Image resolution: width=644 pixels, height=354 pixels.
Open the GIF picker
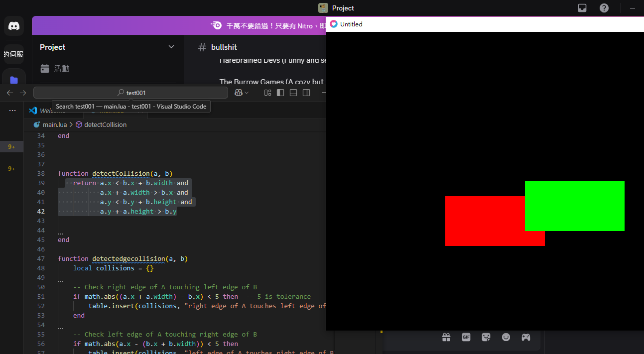466,337
